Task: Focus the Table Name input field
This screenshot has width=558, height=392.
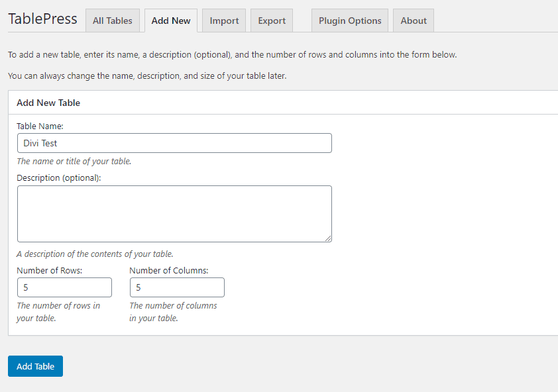Action: pyautogui.click(x=174, y=143)
